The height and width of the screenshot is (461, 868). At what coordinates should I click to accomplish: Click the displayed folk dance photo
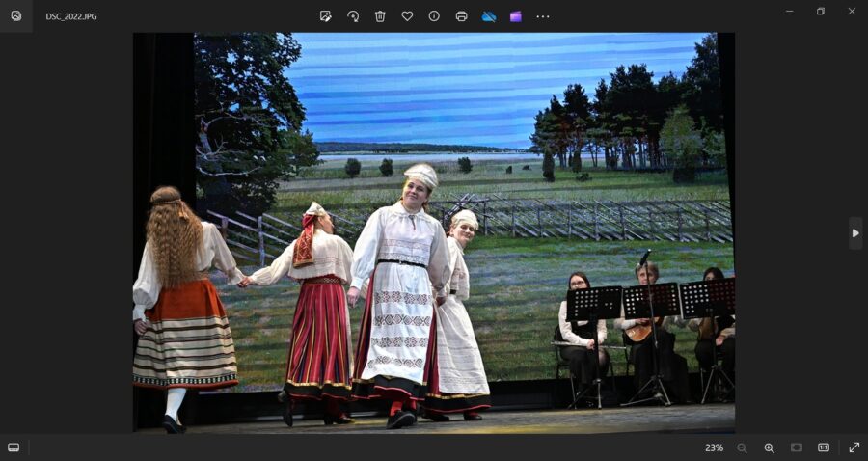tap(434, 232)
